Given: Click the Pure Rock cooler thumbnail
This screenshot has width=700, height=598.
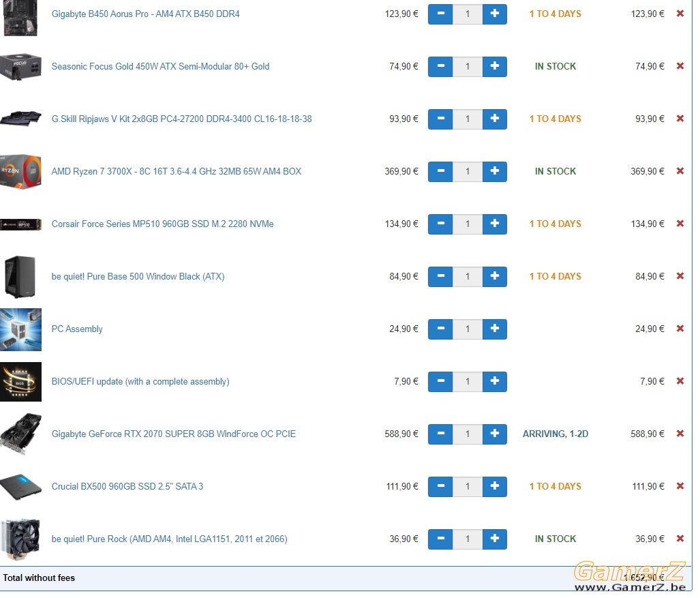Looking at the screenshot, I should (x=20, y=539).
